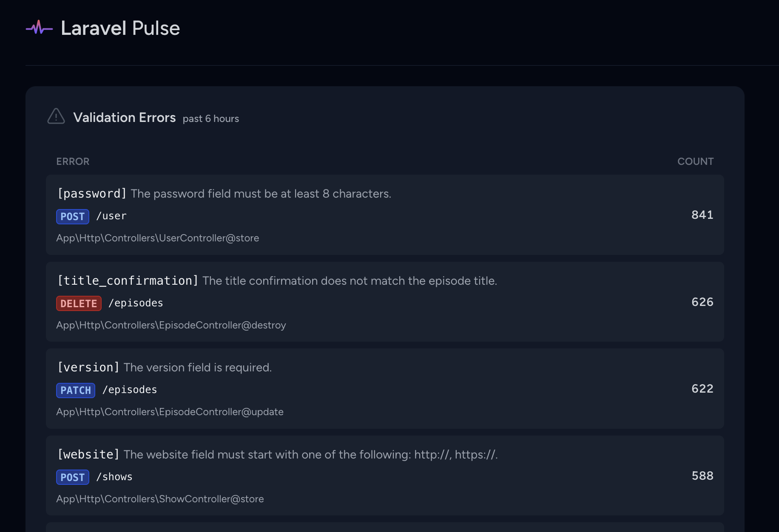Image resolution: width=779 pixels, height=532 pixels.
Task: Click the ShowController@store action text
Action: point(160,499)
